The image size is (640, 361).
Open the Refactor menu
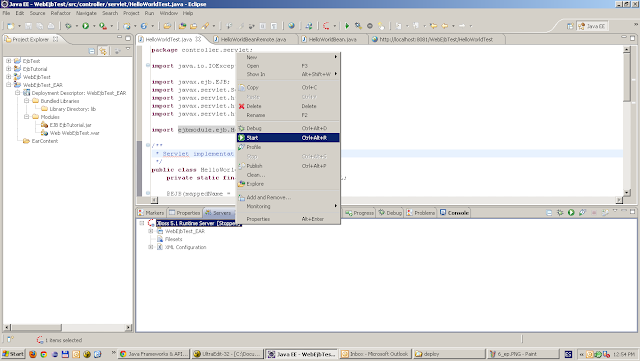pyautogui.click(x=60, y=13)
